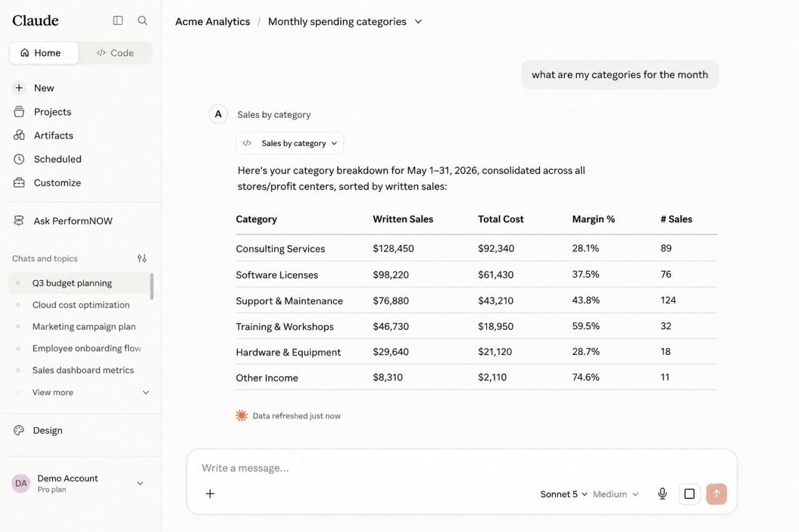The height and width of the screenshot is (532, 799).
Task: Expand the Demo Account menu chevron
Action: point(140,483)
